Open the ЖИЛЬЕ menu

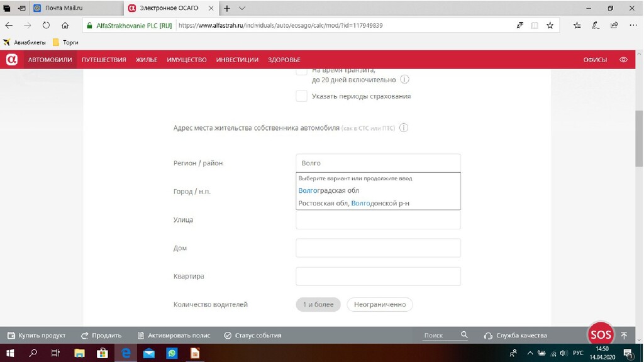point(147,60)
